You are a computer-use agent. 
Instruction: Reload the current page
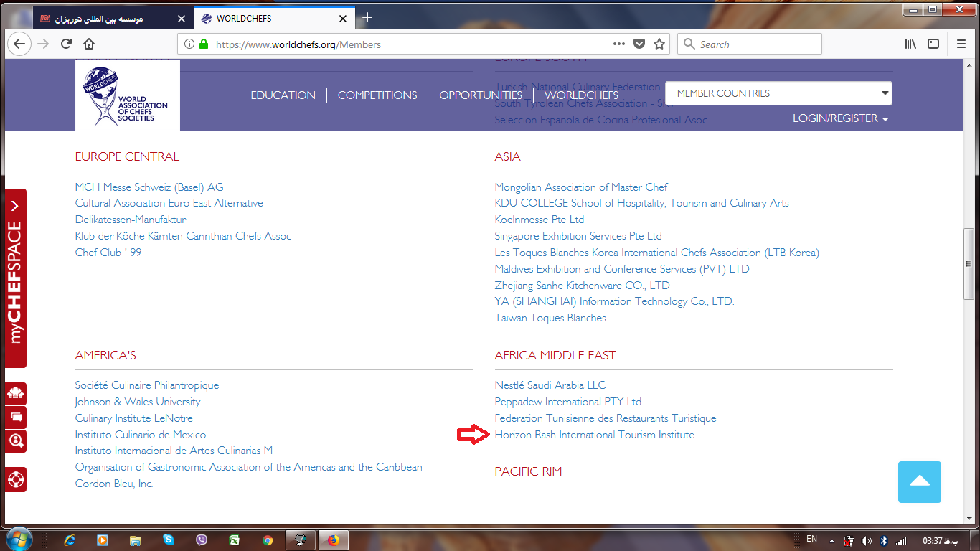tap(66, 44)
